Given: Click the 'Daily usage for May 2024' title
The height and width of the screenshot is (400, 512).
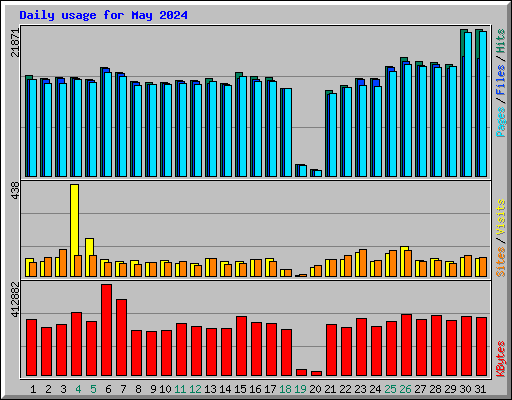Looking at the screenshot, I should coord(103,15).
